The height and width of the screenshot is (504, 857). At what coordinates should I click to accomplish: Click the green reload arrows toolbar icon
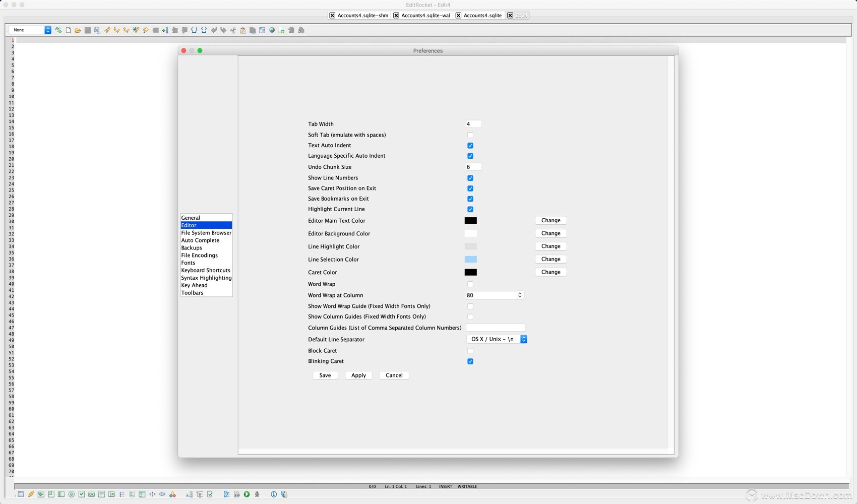point(58,30)
